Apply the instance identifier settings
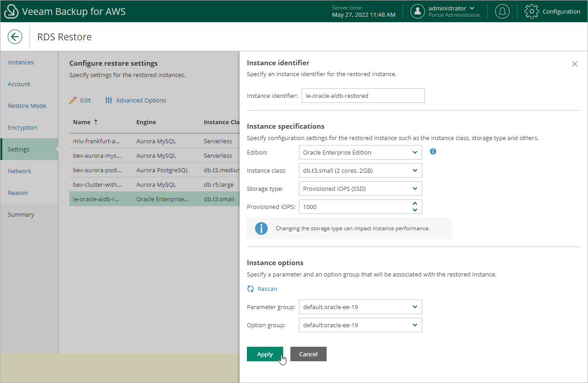This screenshot has width=588, height=383. 265,354
